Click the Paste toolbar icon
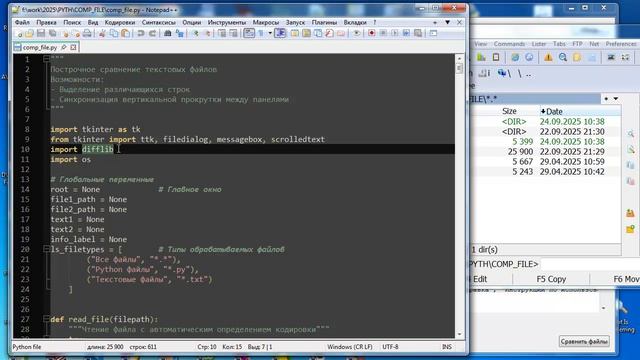The height and width of the screenshot is (360, 640). pos(125,33)
